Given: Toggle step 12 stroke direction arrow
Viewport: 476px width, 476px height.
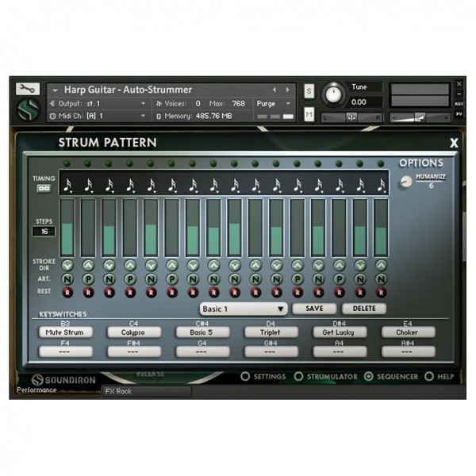Looking at the screenshot, I should [x=297, y=265].
